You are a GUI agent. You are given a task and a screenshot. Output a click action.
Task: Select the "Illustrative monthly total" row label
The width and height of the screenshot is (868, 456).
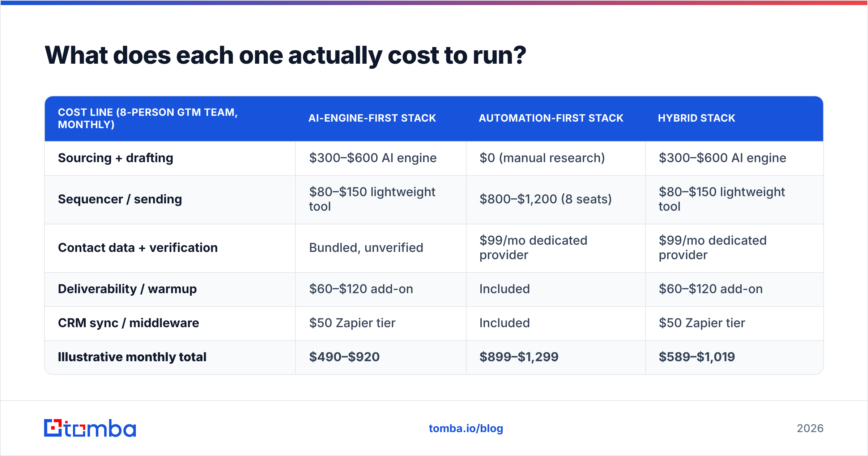click(132, 357)
